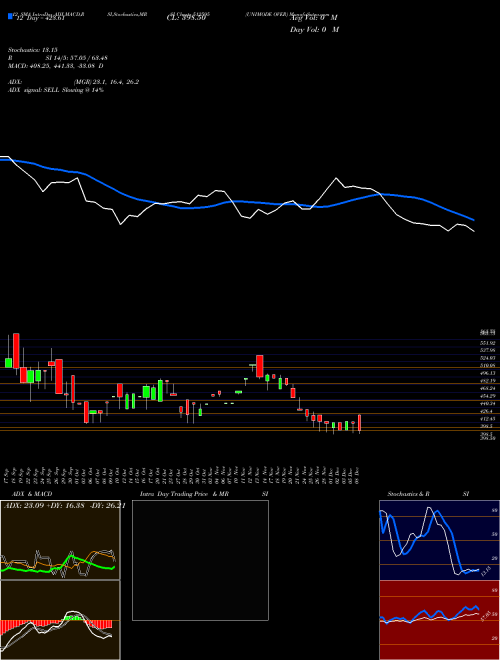
Task: Click the tall red candlestick at chart start
Action: [16, 351]
